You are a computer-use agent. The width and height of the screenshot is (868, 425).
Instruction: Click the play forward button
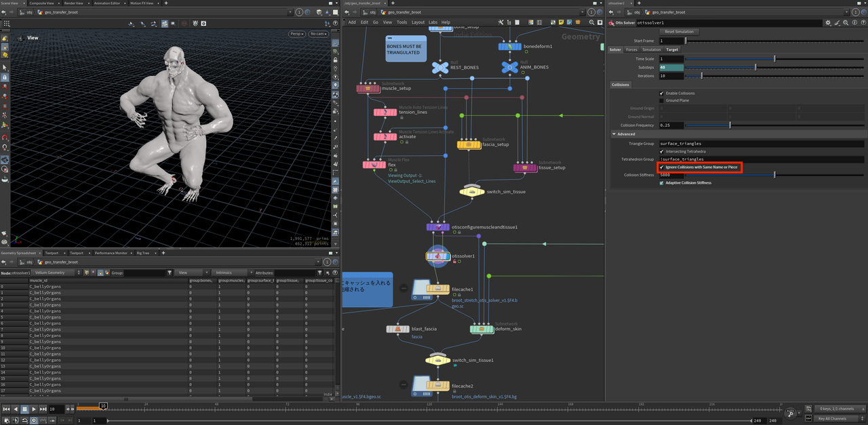[34, 409]
